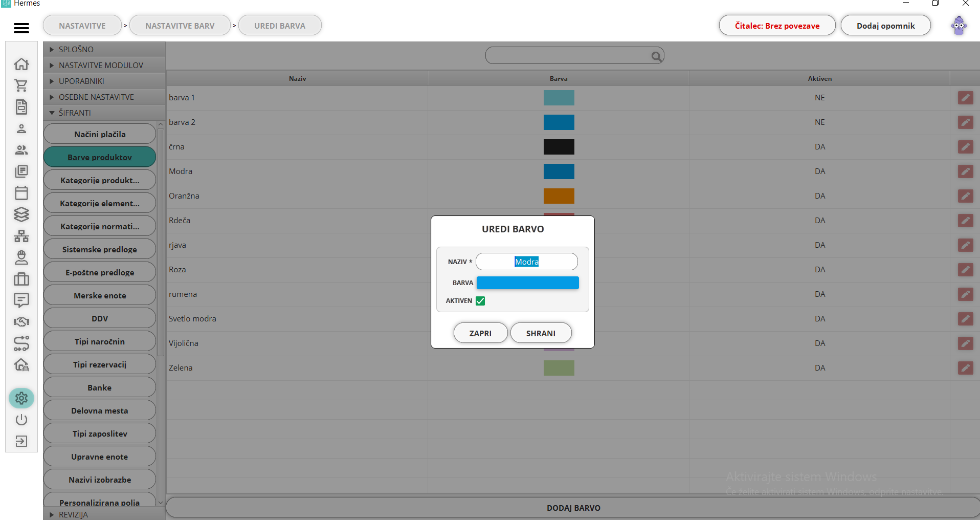Select Tipi naročnin in the sidebar list

[x=100, y=341]
